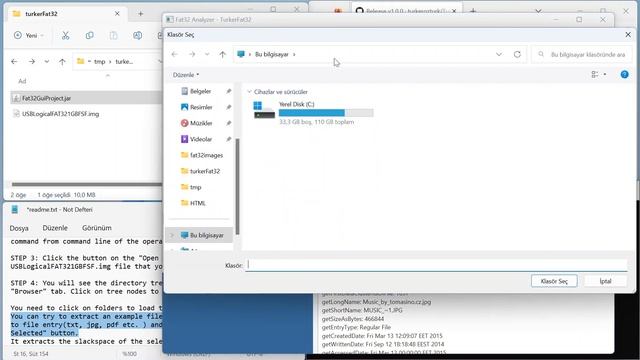The image size is (640, 360).
Task: Go back in the File Explorer window
Action: [14, 62]
